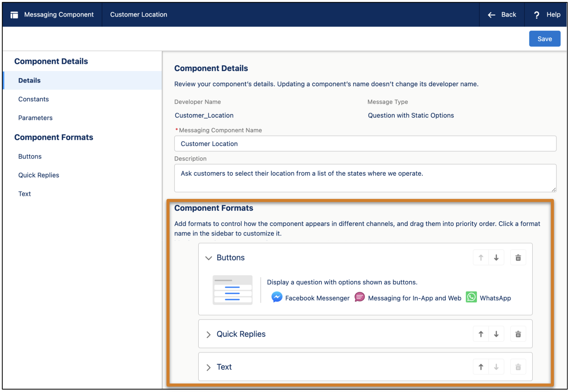
Task: Save the messaging component
Action: [544, 38]
